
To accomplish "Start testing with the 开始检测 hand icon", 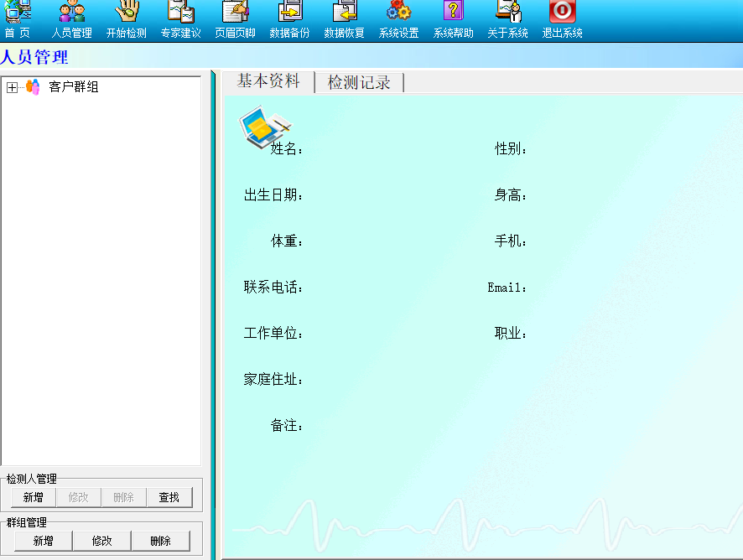I will (x=127, y=13).
